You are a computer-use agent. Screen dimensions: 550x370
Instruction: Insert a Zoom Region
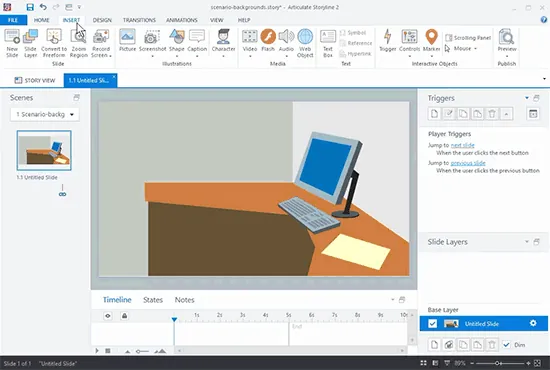[79, 43]
